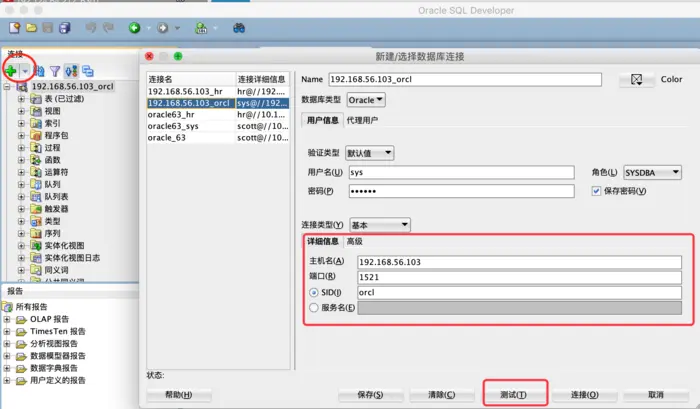Click the funnel Filter icon in Connections
The height and width of the screenshot is (409, 700).
tap(55, 71)
